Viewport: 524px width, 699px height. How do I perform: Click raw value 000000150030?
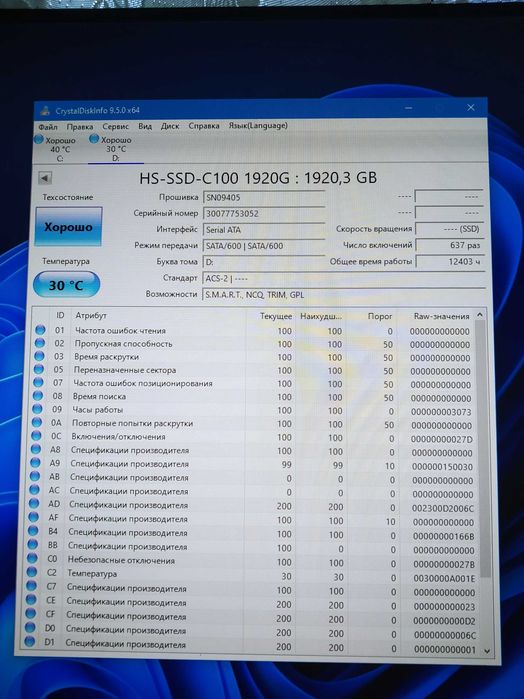[x=442, y=467]
